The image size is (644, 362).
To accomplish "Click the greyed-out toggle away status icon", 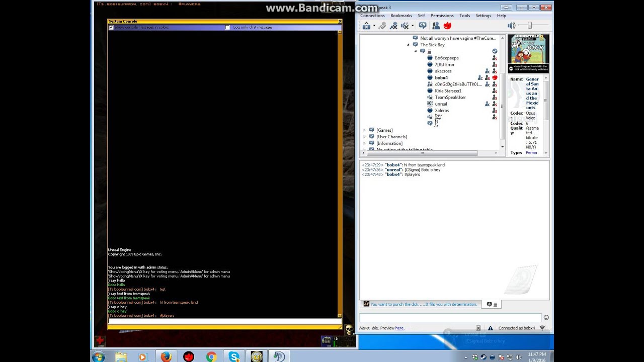I will point(382,26).
